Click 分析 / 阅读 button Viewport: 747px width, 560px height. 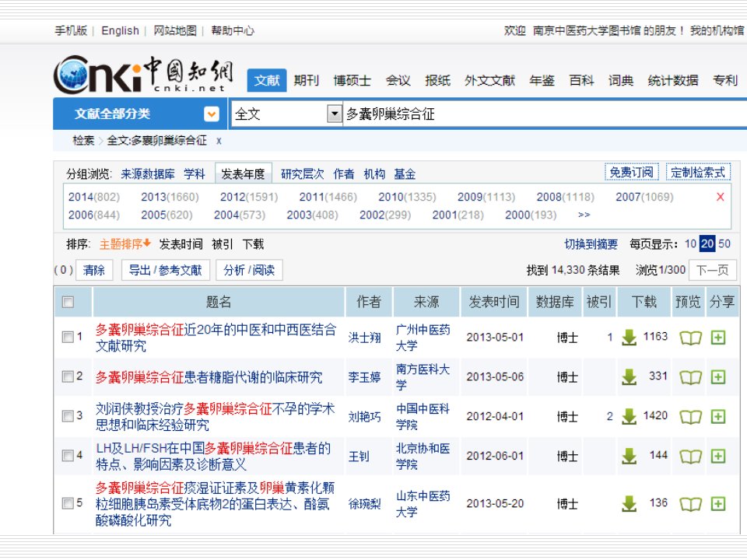pyautogui.click(x=249, y=270)
